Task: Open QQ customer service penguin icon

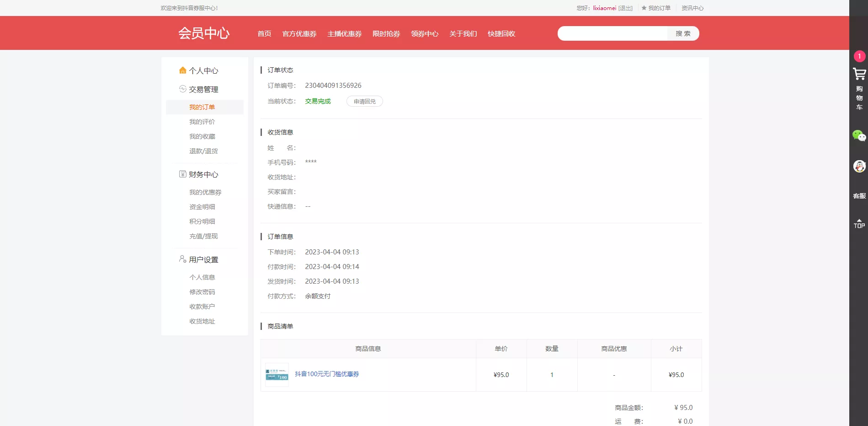Action: coord(860,166)
